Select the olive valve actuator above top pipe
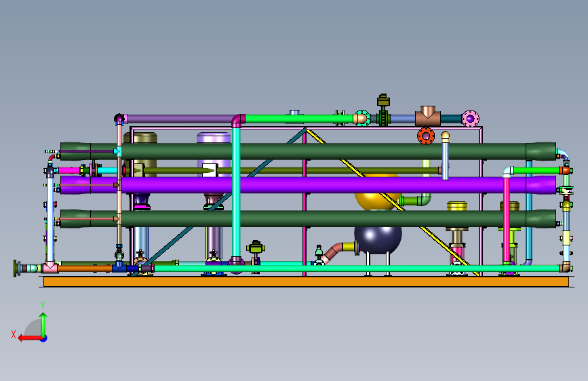588x381 pixels. point(383,100)
